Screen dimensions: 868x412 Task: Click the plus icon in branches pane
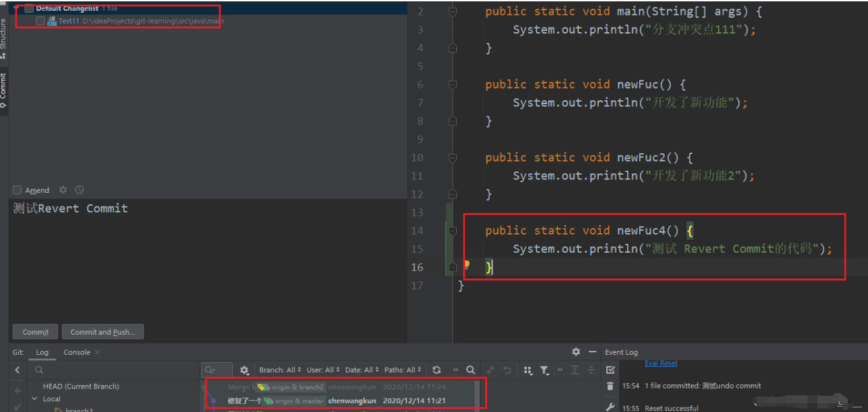point(17,390)
